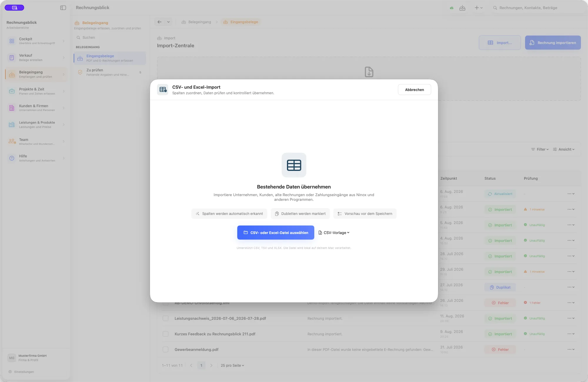Go back with the left arrow button
The height and width of the screenshot is (382, 588).
(159, 22)
